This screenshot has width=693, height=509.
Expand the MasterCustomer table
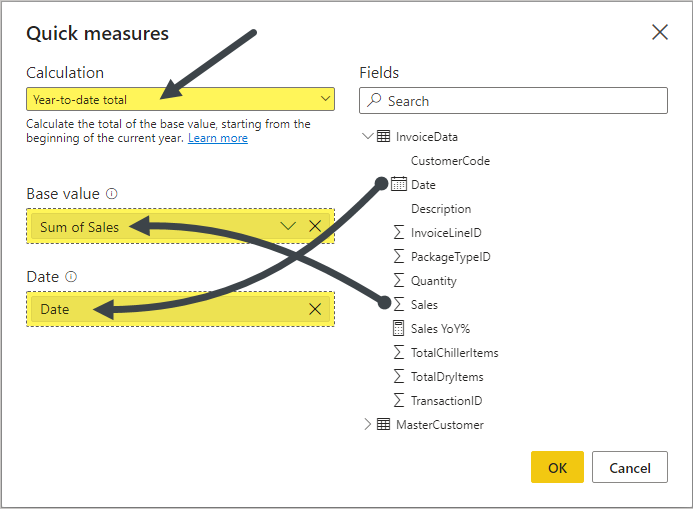click(x=367, y=424)
